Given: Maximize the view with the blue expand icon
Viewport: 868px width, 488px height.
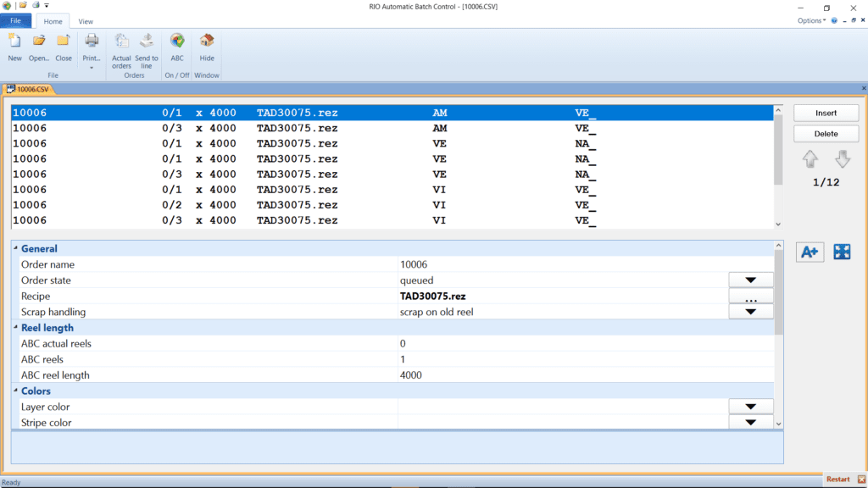Looking at the screenshot, I should point(842,252).
